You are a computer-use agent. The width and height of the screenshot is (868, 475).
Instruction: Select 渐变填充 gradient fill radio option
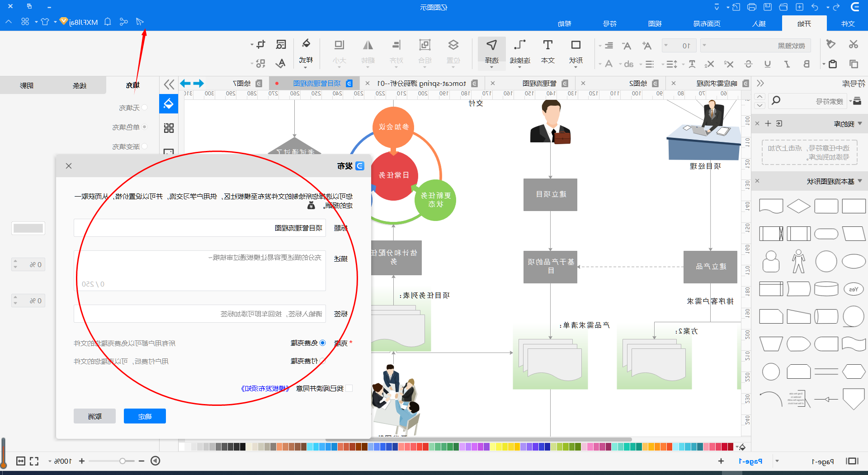[145, 146]
